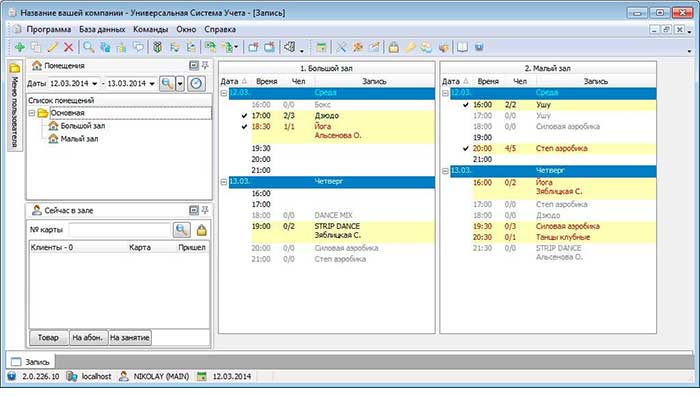The image size is (700, 396).
Task: Open the База данных menu
Action: tap(102, 29)
